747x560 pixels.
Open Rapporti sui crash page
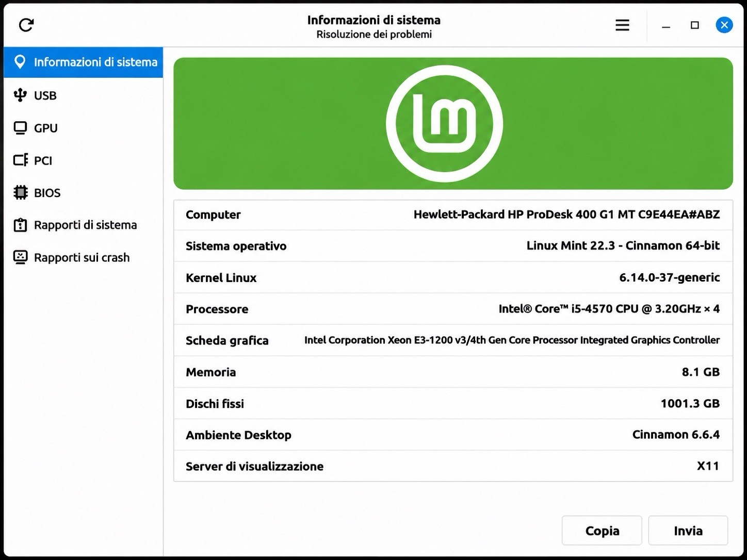[x=84, y=257]
